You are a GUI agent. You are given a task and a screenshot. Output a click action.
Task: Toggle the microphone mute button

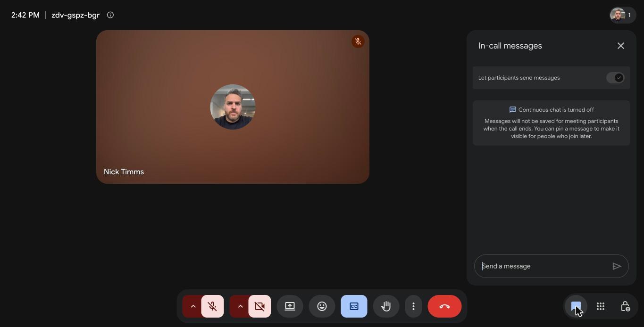coord(212,306)
